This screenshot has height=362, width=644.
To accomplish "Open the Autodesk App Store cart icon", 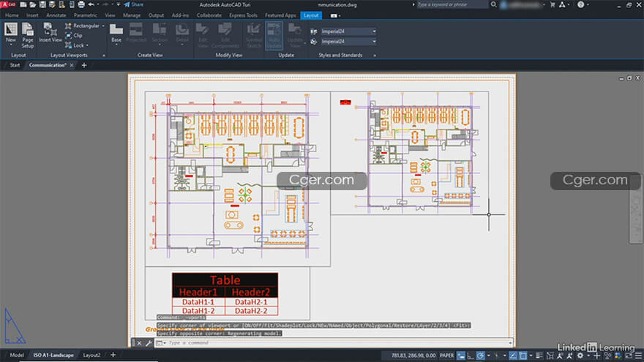I will [553, 4].
